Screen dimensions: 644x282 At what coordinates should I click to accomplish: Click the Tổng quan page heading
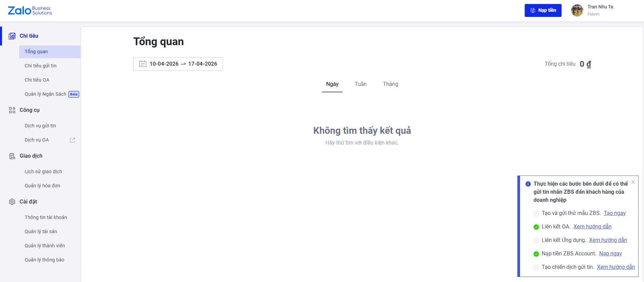pyautogui.click(x=159, y=42)
